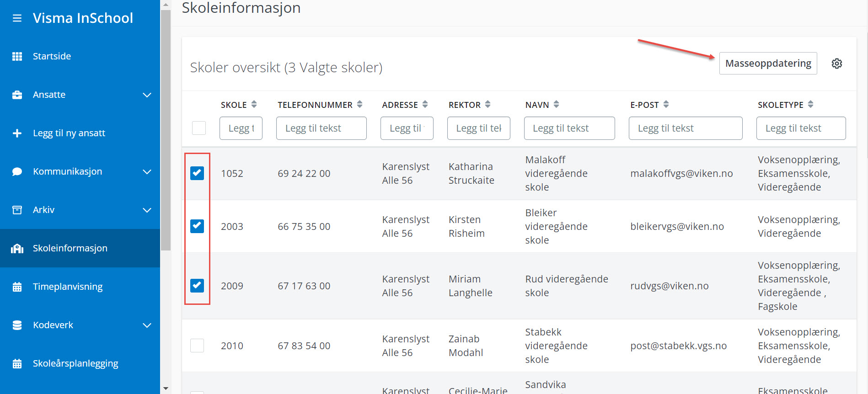Screen dimensions: 868x394
Task: Click rektor Katharina Struckaite
Action: [x=472, y=174]
